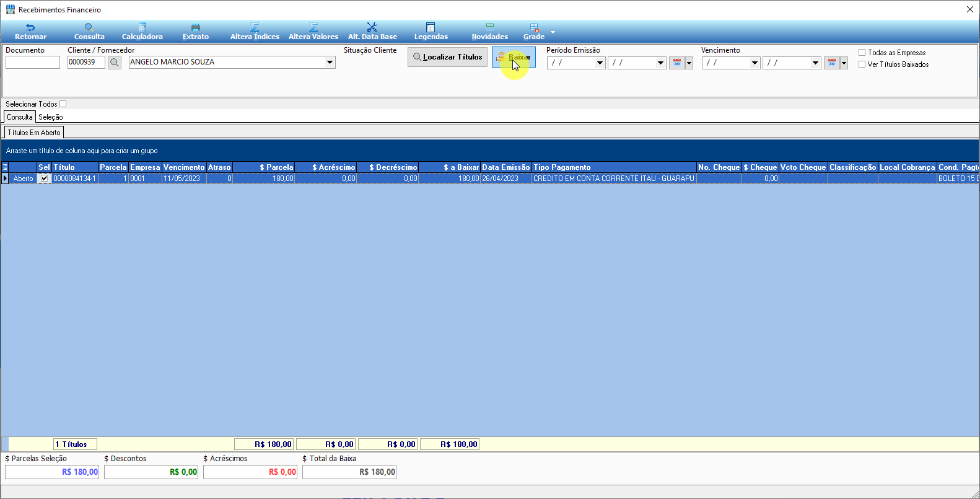Open Vencimento start date dropdown
Viewport: 980px width, 499px height.
(x=755, y=63)
